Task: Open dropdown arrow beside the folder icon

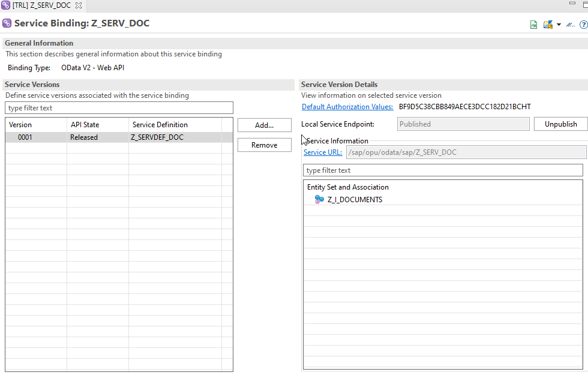Action: (x=559, y=25)
